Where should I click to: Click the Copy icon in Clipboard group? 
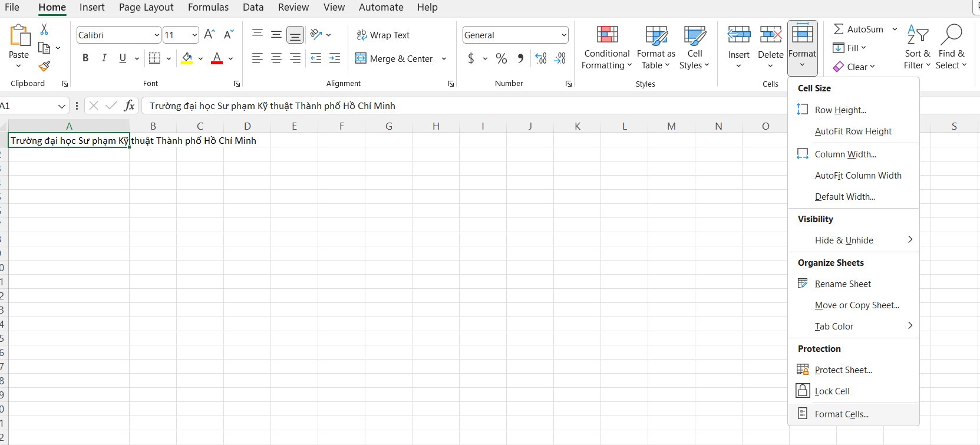pyautogui.click(x=44, y=48)
